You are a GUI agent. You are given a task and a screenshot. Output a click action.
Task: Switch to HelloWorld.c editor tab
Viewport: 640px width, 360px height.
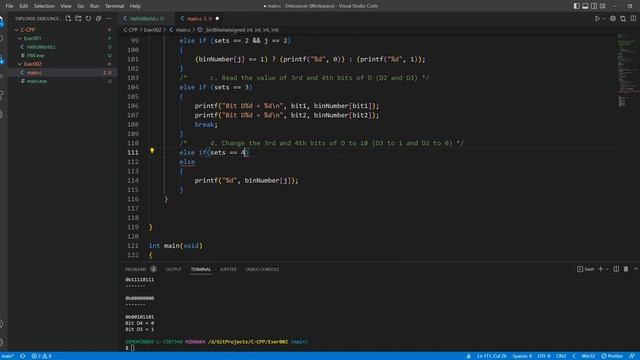[146, 18]
